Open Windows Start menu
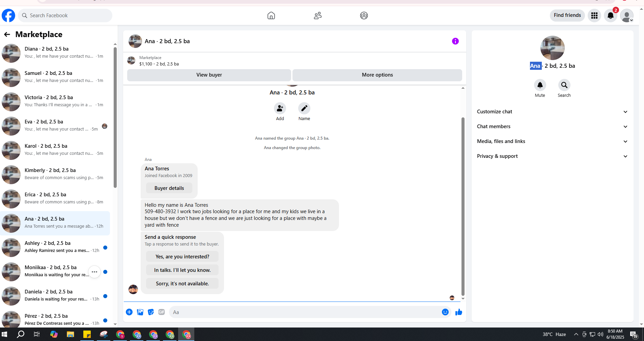Image resolution: width=644 pixels, height=341 pixels. pos(4,334)
